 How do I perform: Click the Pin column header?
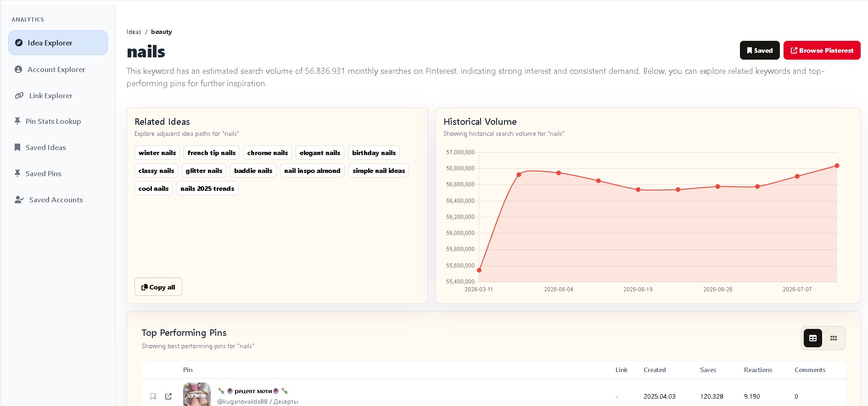click(x=188, y=370)
